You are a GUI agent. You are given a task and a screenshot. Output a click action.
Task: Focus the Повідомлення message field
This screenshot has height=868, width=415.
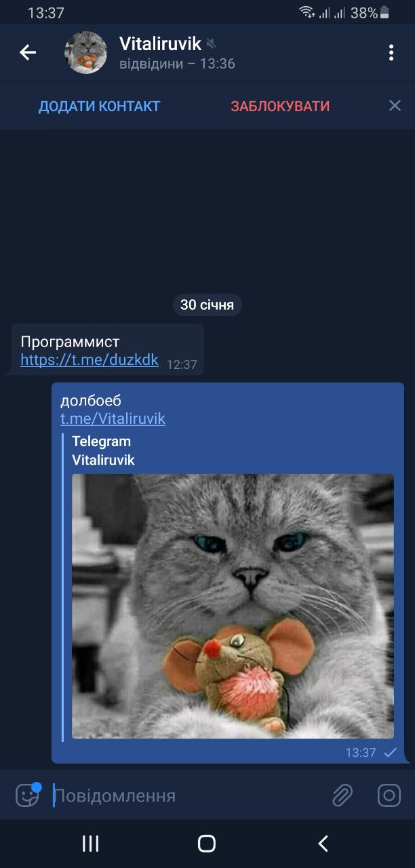(186, 795)
